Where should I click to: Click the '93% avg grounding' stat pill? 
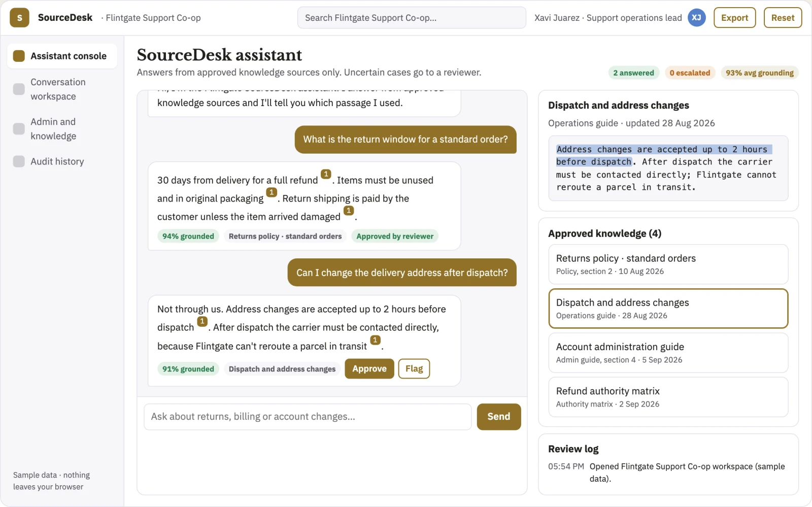pos(760,73)
